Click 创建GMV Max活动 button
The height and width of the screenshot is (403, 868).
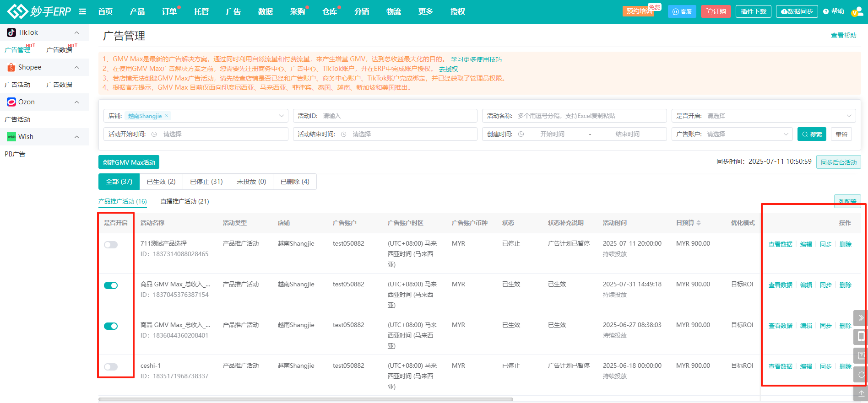point(129,162)
